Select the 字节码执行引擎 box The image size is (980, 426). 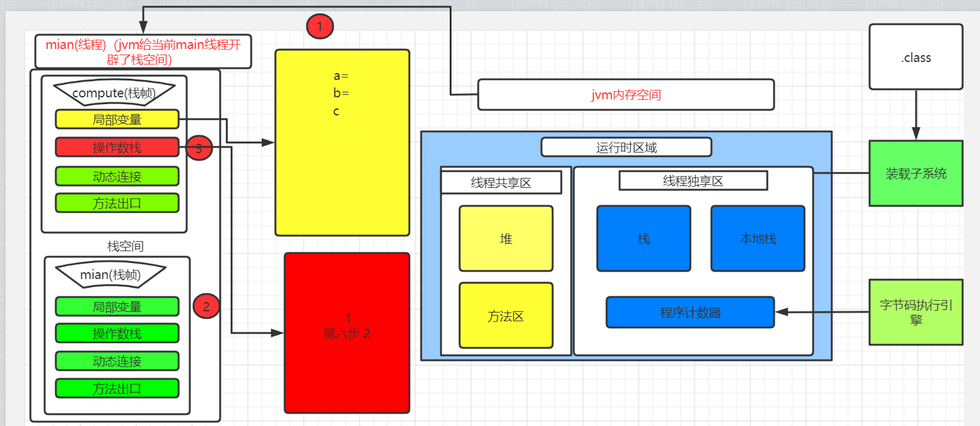[916, 313]
